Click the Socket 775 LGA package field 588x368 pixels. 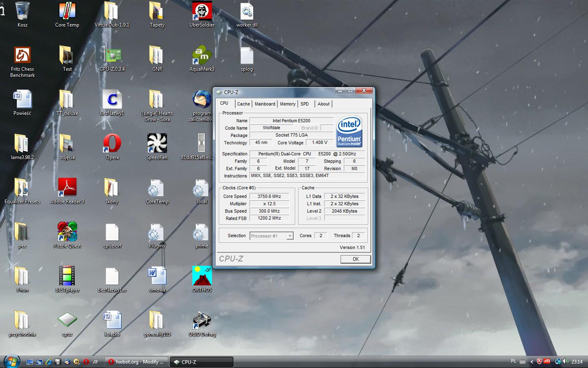coord(292,135)
